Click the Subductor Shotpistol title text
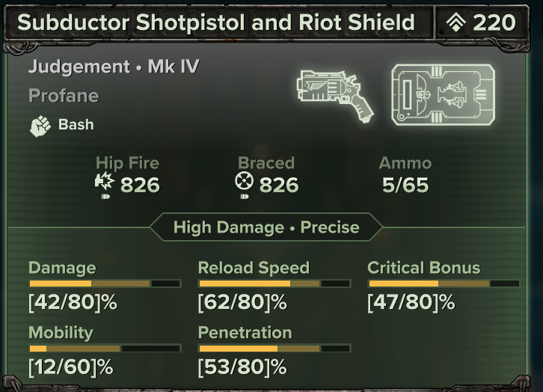Screen dimensions: 543x392 pos(215,22)
